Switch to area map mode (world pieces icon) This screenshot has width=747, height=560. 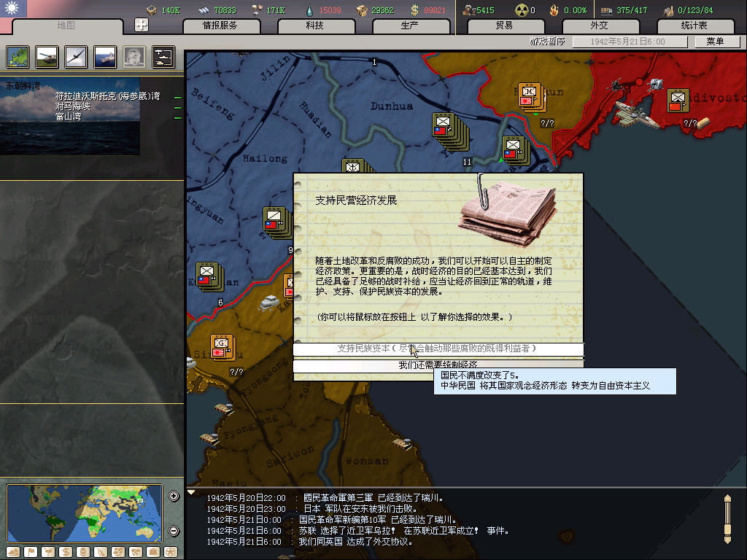click(136, 552)
